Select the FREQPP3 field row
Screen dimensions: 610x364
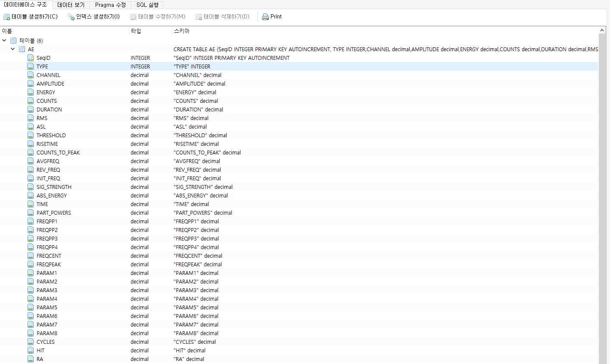299,238
